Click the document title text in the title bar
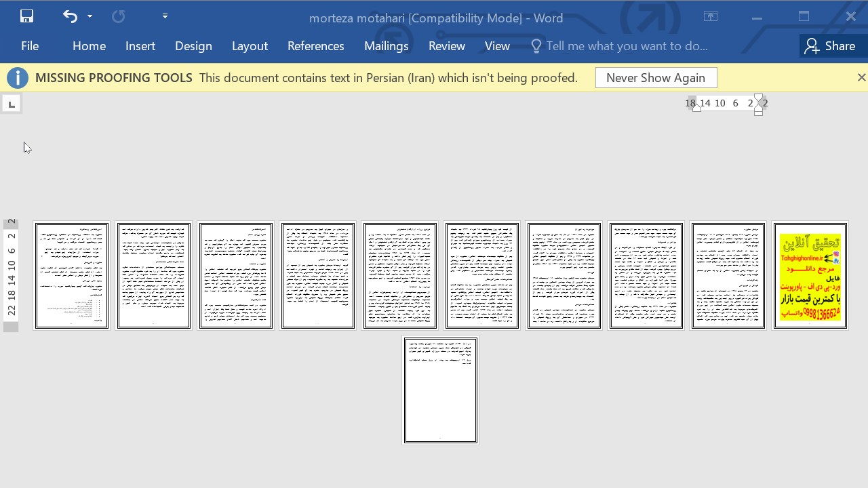 click(436, 18)
